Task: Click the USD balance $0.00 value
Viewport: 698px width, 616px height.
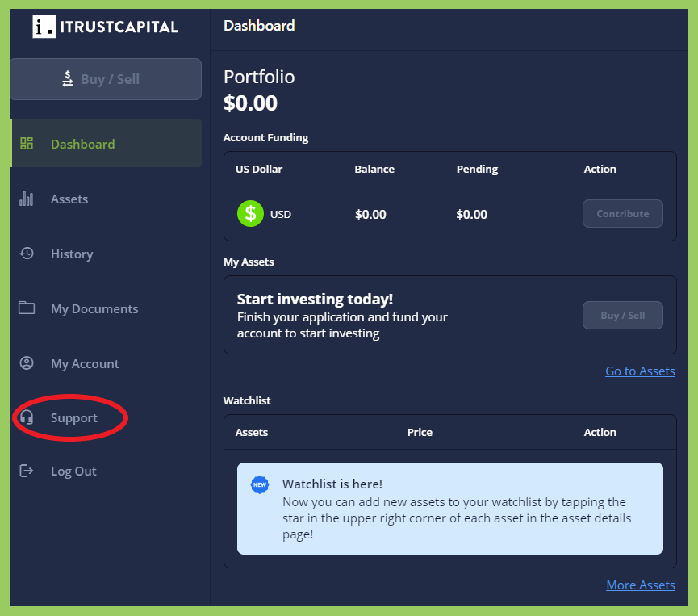Action: click(370, 214)
